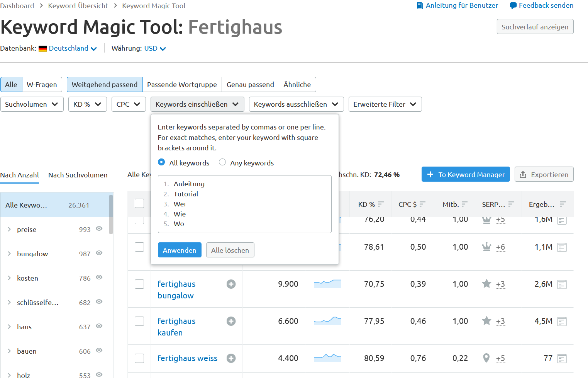588x378 pixels.
Task: Click the add icon beside fertighaus weiss
Action: pyautogui.click(x=231, y=358)
